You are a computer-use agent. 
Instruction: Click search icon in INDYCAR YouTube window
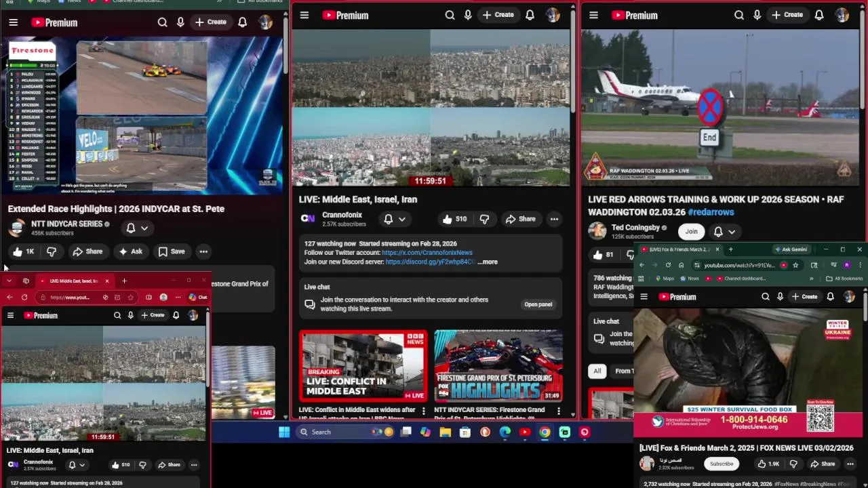(162, 22)
